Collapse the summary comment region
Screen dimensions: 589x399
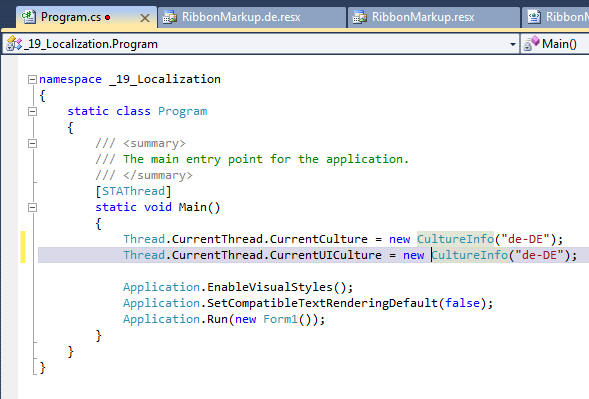click(x=32, y=143)
